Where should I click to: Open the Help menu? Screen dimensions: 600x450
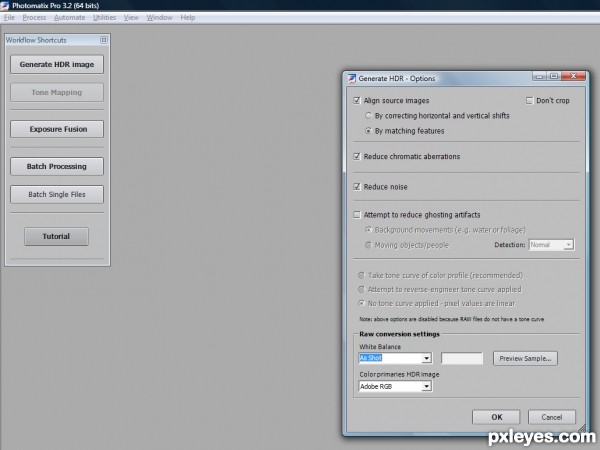coord(188,18)
